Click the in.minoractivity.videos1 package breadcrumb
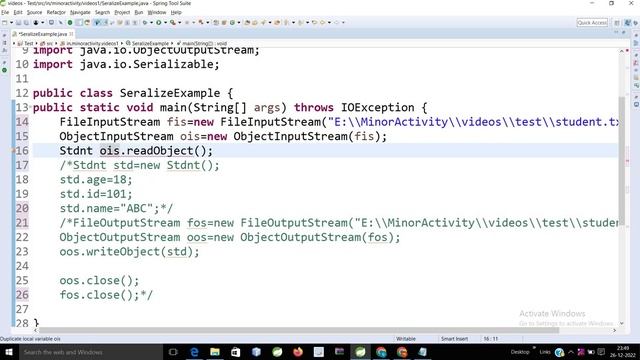The height and width of the screenshot is (360, 640). point(89,43)
